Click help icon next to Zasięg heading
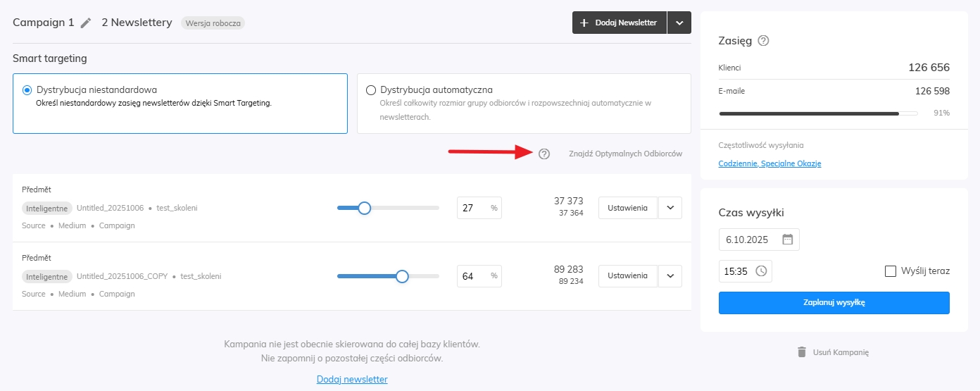The height and width of the screenshot is (391, 980). pos(763,41)
